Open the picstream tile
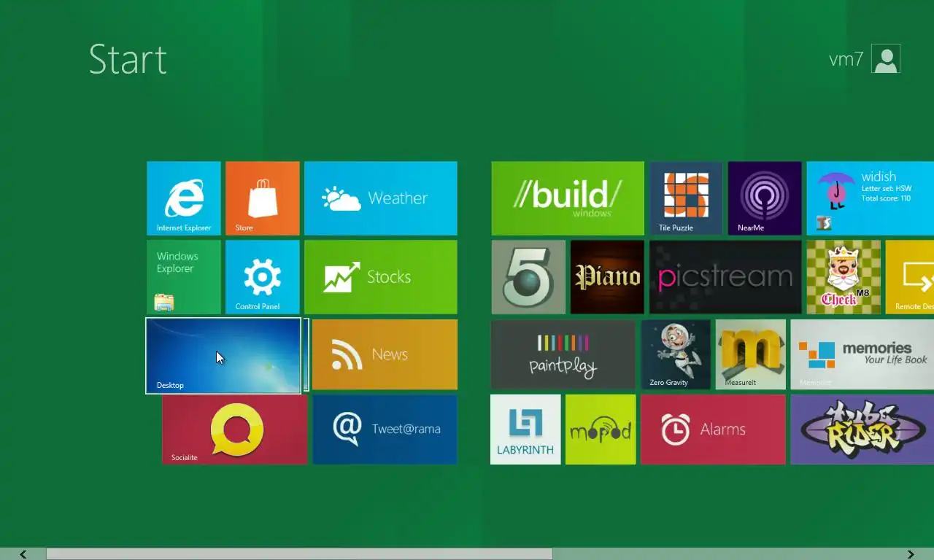Viewport: 934px width, 560px height. pos(725,277)
